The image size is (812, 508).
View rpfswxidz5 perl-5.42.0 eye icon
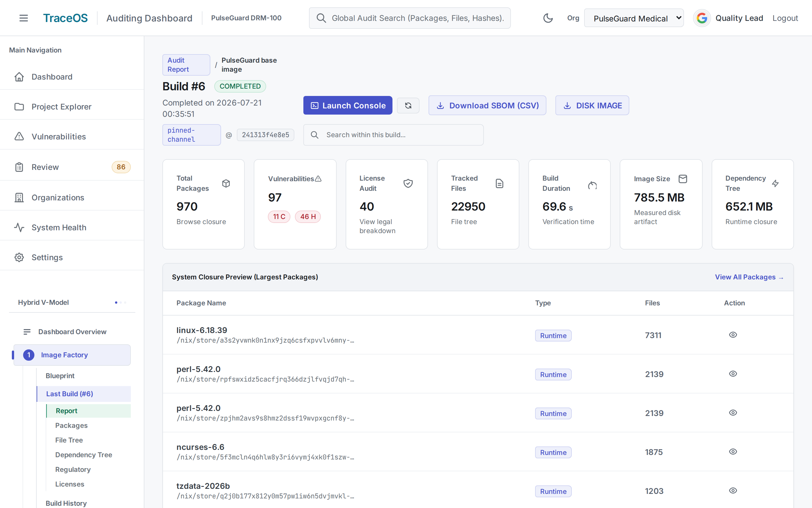[x=733, y=374]
